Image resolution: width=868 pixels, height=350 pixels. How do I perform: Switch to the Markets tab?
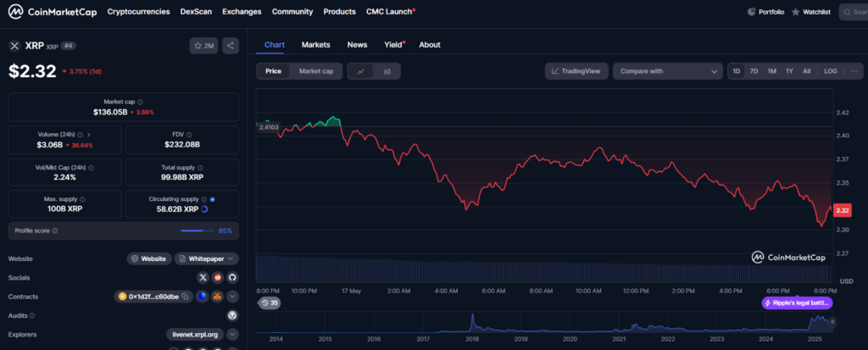point(315,45)
